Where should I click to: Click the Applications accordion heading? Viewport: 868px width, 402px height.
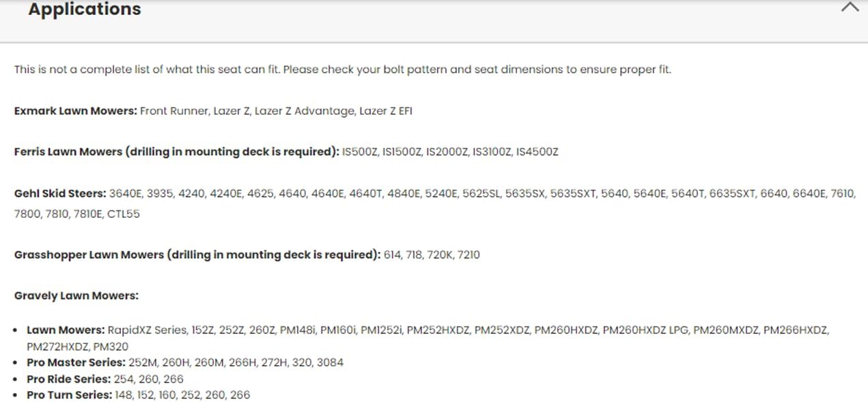click(85, 10)
